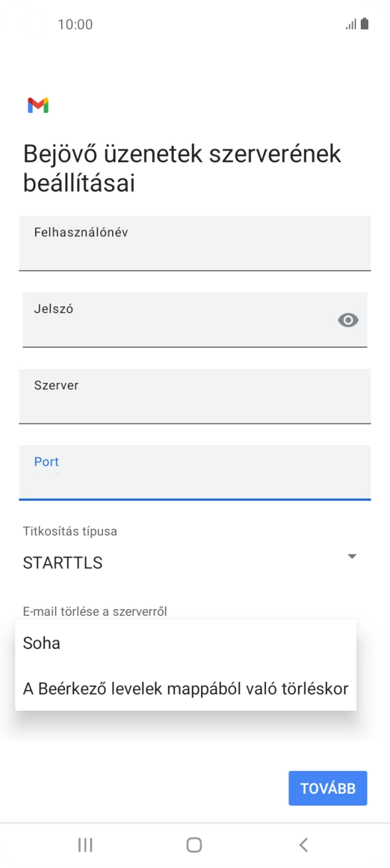390x868 pixels.
Task: Tap the Recents button in navigation bar
Action: pyautogui.click(x=85, y=845)
